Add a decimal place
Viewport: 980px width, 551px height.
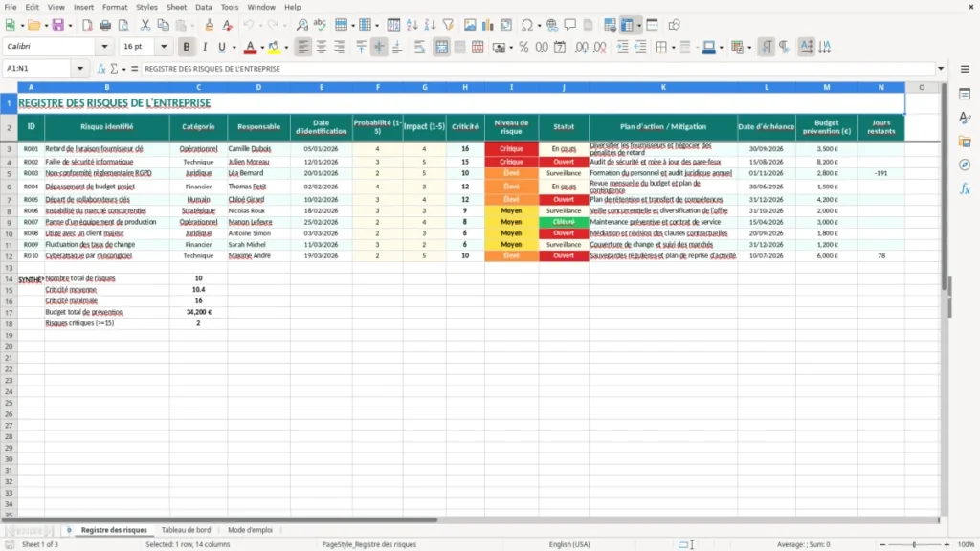pyautogui.click(x=581, y=47)
